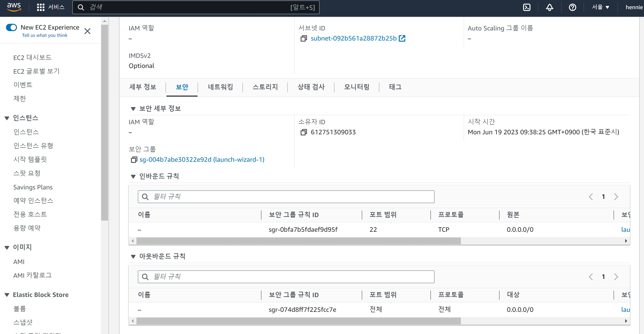Screen dimensions: 644x334
Task: Open the sg-004b7abe30322e92d security group link
Action: coord(202,160)
